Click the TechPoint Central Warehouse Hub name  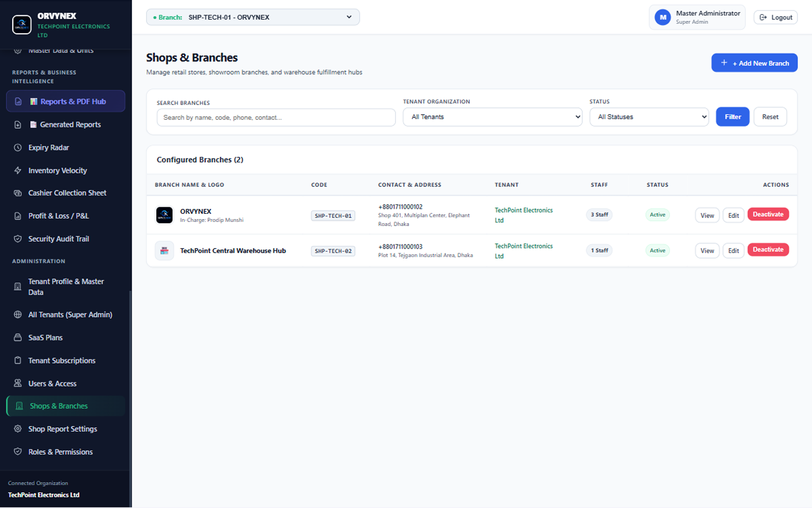233,250
